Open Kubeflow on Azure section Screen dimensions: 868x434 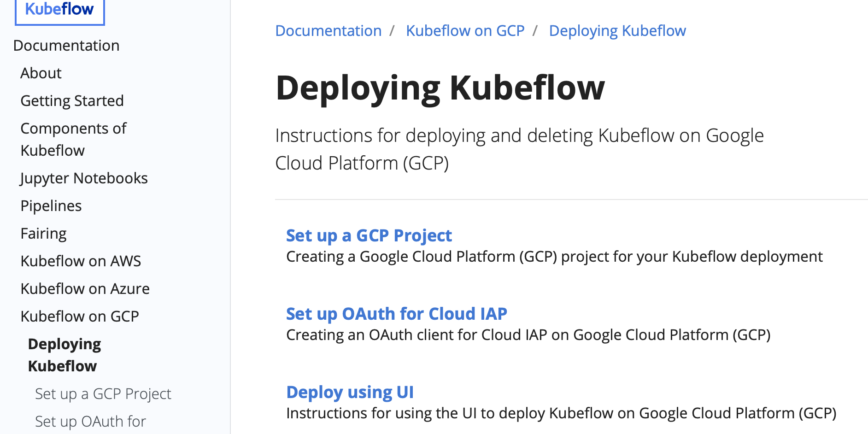(x=85, y=289)
